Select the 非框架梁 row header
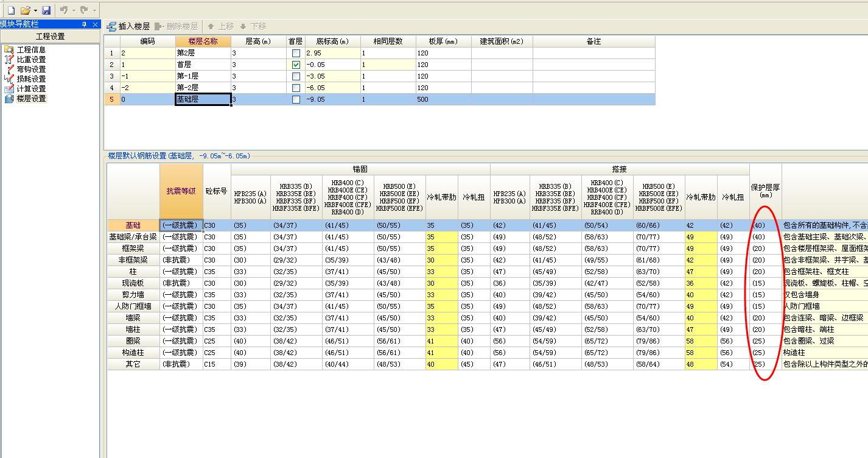Viewport: 868px width, 458px height. [133, 260]
